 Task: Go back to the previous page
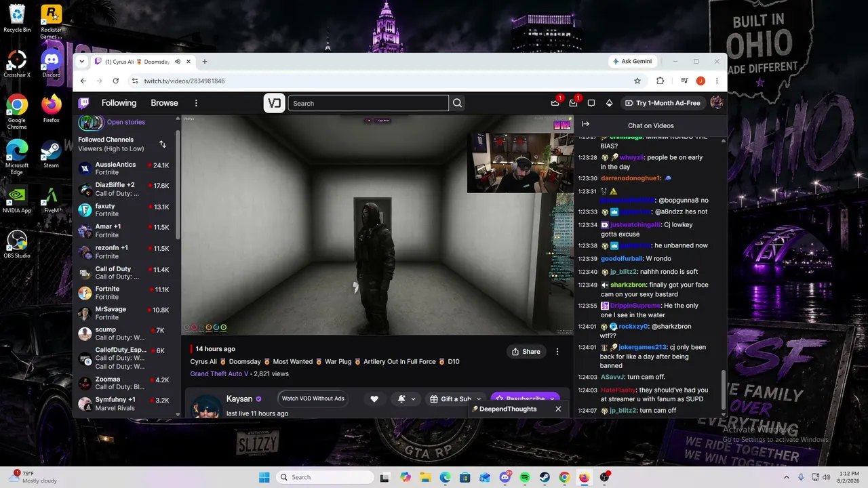83,81
